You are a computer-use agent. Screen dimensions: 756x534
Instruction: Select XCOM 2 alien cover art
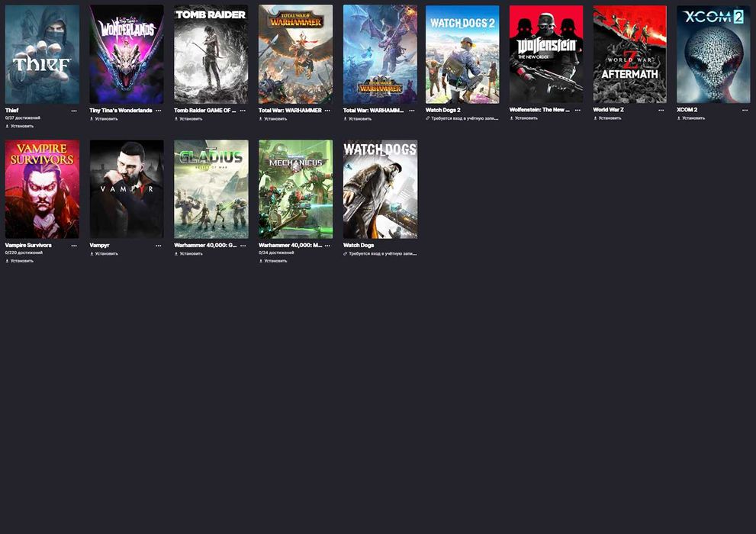coord(713,54)
